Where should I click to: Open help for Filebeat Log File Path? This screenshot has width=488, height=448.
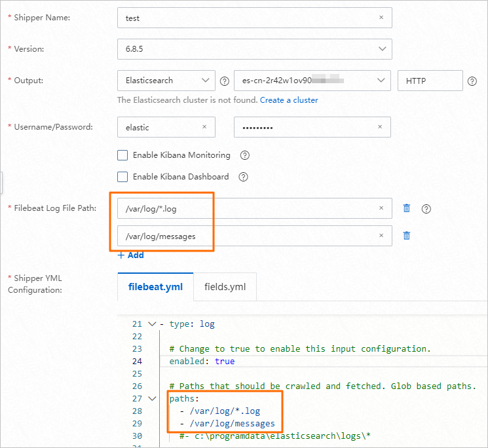(x=426, y=209)
